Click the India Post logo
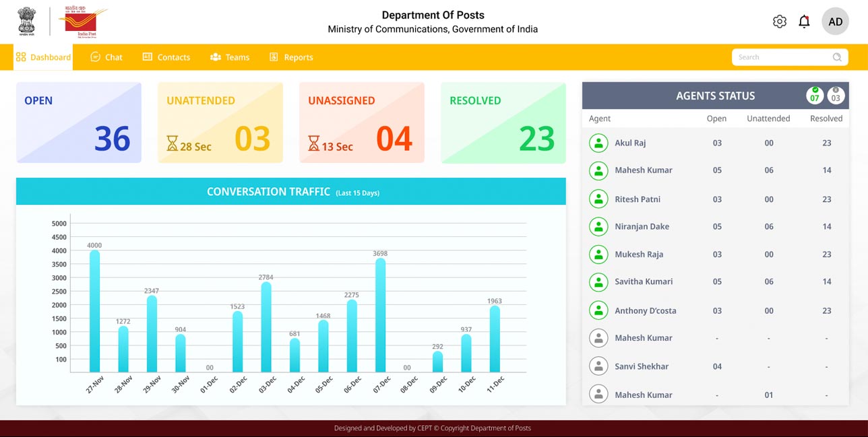This screenshot has width=868, height=437. pos(82,22)
